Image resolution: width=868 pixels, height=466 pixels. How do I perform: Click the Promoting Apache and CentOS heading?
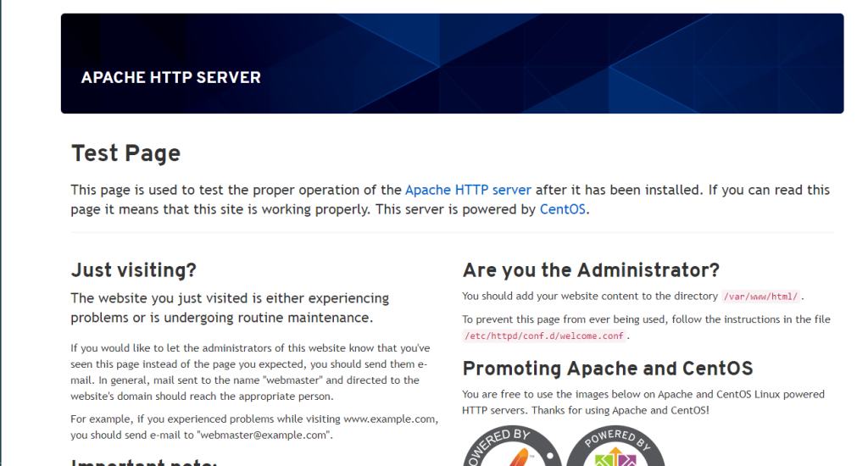click(607, 369)
